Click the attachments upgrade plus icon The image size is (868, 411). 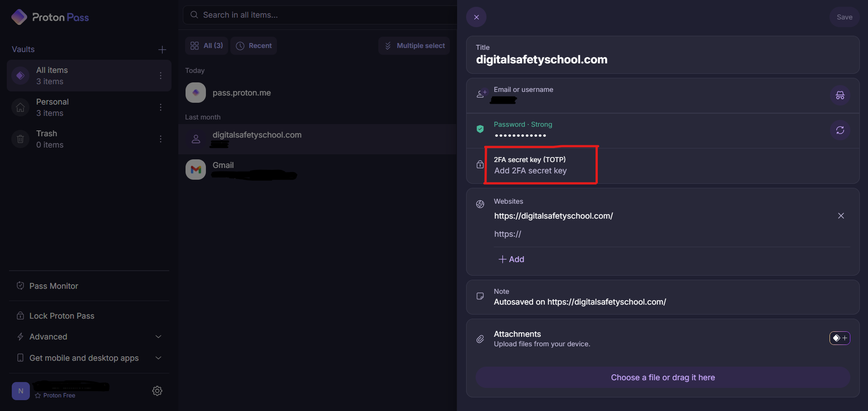click(x=839, y=338)
